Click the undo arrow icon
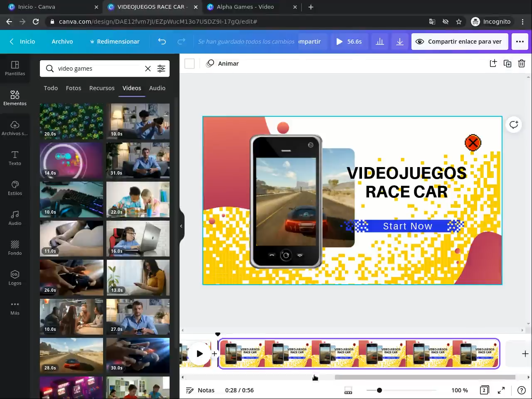The width and height of the screenshot is (532, 399). pos(162,42)
